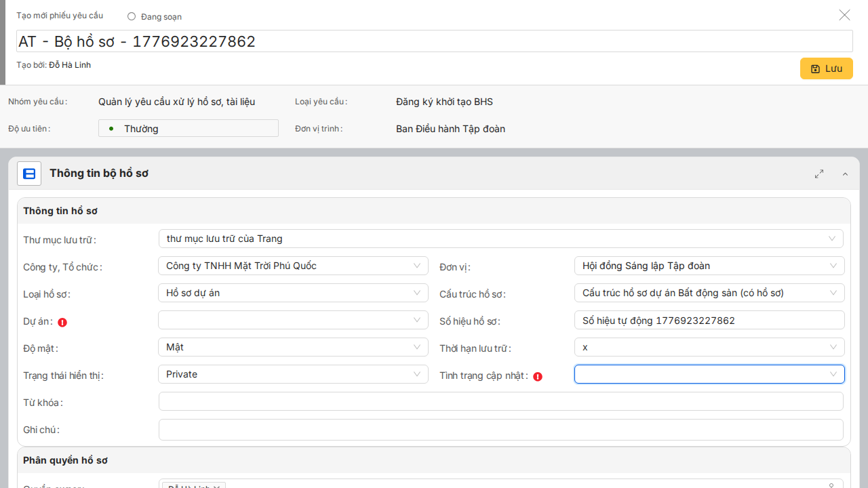Click the error icon next to Tình trạng cập nhật
868x488 pixels.
(x=538, y=377)
